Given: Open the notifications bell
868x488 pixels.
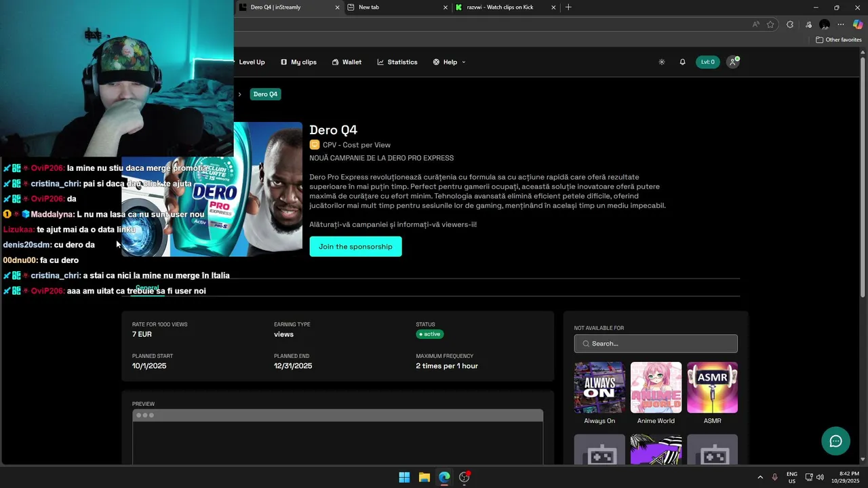Looking at the screenshot, I should [x=682, y=62].
